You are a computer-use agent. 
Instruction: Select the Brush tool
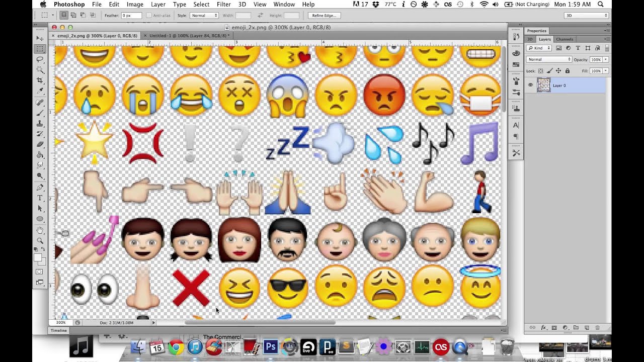click(x=40, y=113)
